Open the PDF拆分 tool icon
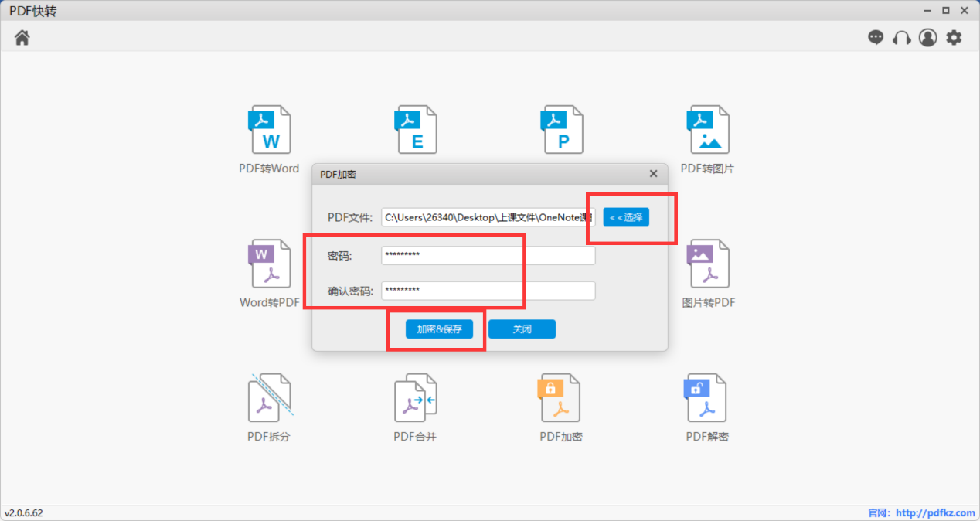 270,398
